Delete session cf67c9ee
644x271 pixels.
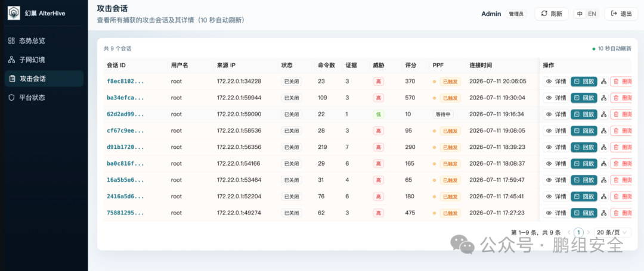(621, 131)
